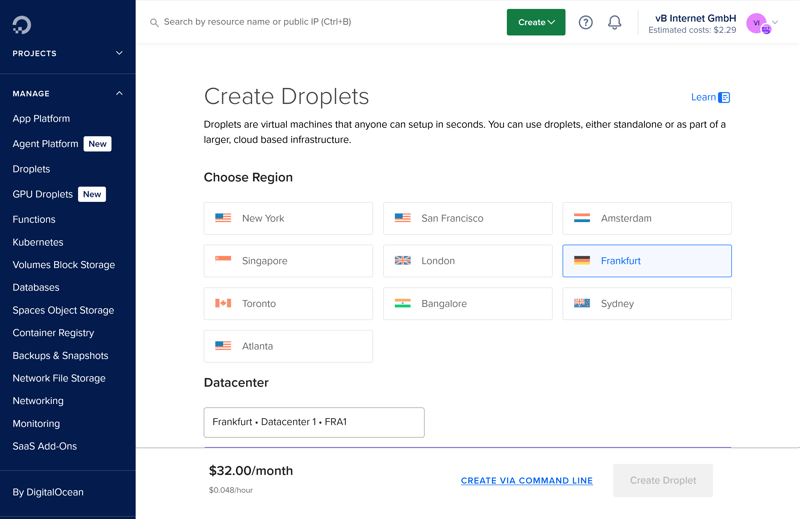Click the search magnifier icon
Screen dimensions: 800x519
pyautogui.click(x=154, y=22)
